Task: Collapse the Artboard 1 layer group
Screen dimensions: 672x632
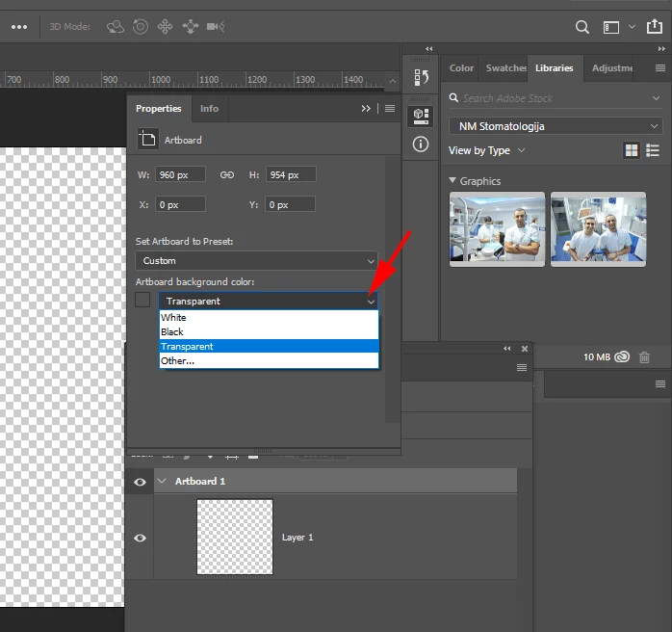Action: click(x=162, y=481)
